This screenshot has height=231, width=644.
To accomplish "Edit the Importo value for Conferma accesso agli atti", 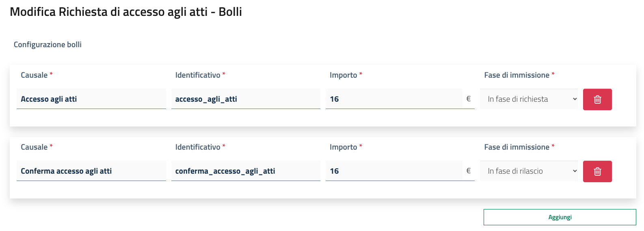I will 394,171.
